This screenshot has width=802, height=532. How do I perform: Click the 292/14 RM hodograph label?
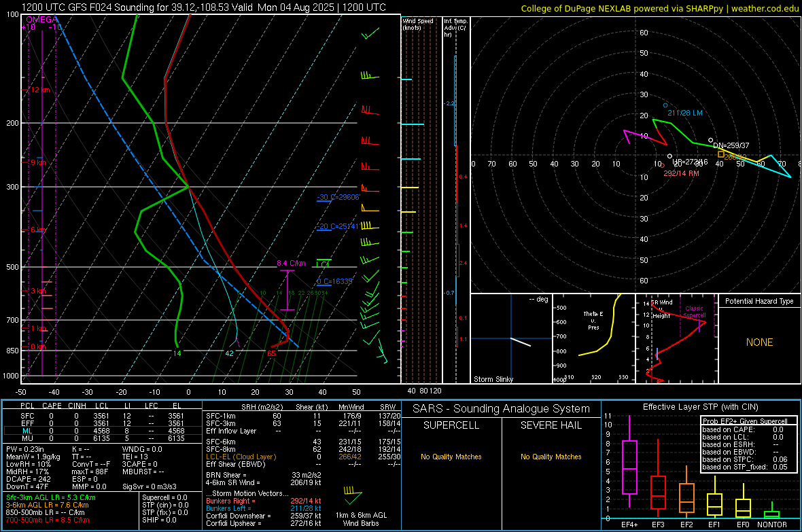[x=681, y=173]
